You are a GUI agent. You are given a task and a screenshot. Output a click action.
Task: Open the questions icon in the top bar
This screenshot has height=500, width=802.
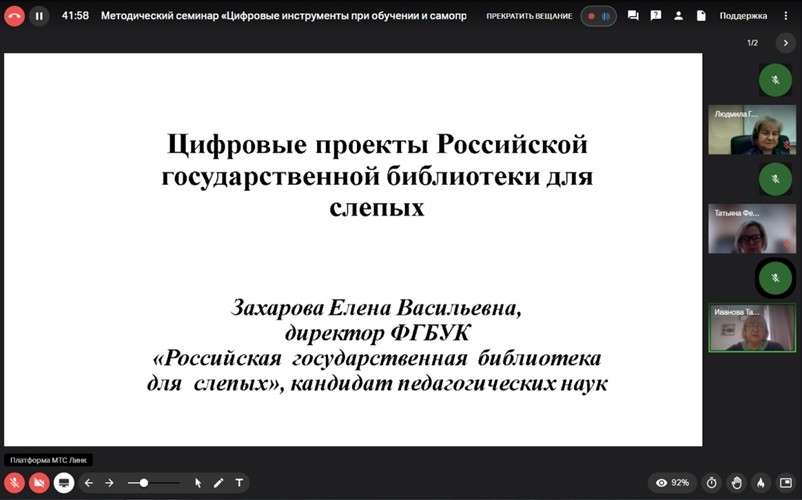coord(656,16)
